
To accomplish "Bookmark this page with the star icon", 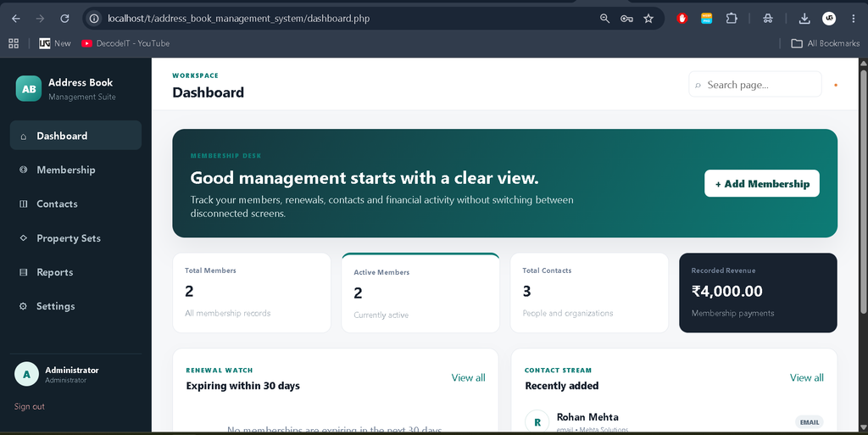I will (x=648, y=19).
